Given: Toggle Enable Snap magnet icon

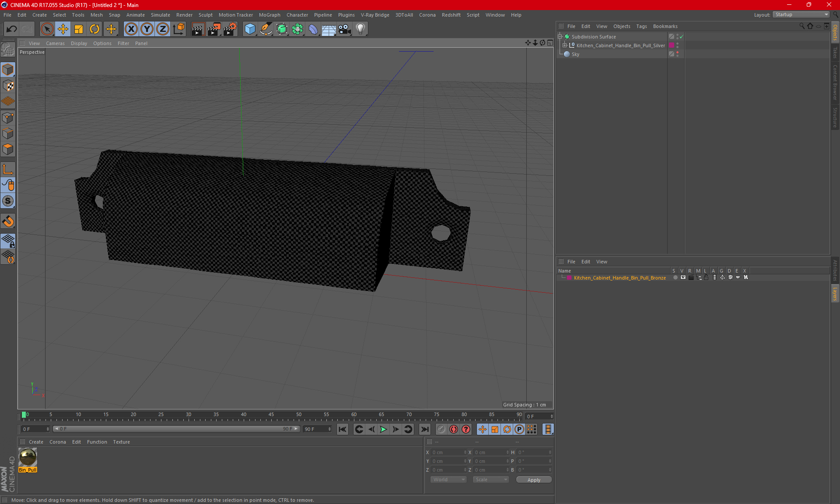Looking at the screenshot, I should [x=8, y=221].
